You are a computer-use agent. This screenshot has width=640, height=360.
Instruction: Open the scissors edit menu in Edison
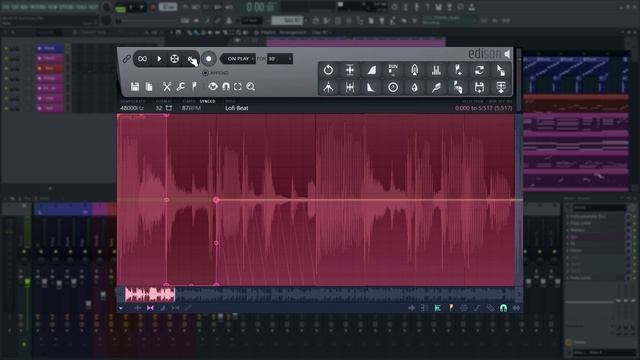[x=167, y=87]
